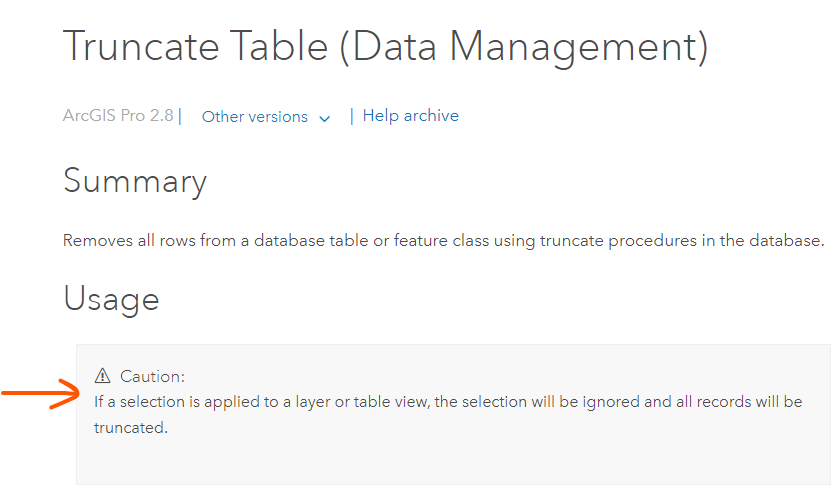Select the Summary section heading

pyautogui.click(x=134, y=181)
